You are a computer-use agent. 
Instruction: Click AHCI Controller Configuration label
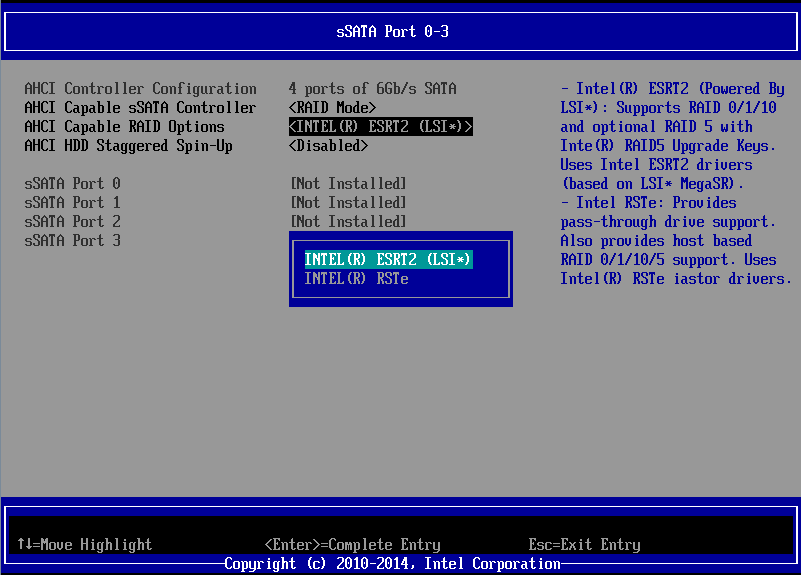point(140,89)
